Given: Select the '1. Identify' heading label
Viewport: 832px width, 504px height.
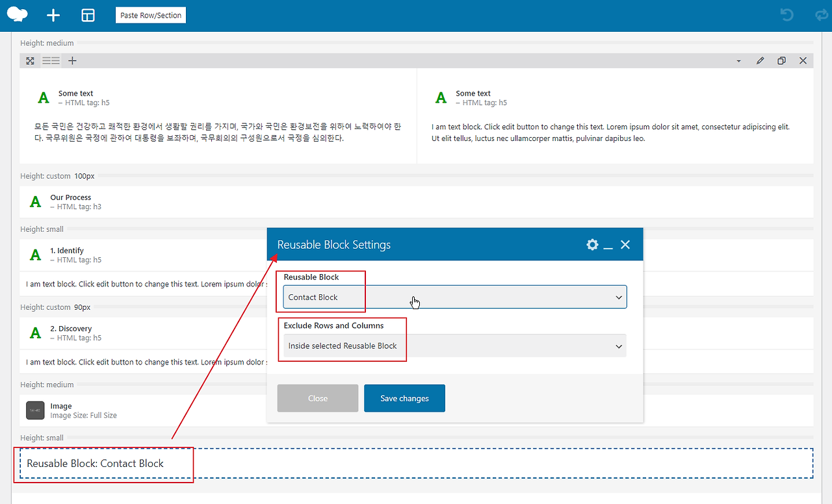Looking at the screenshot, I should (x=67, y=251).
